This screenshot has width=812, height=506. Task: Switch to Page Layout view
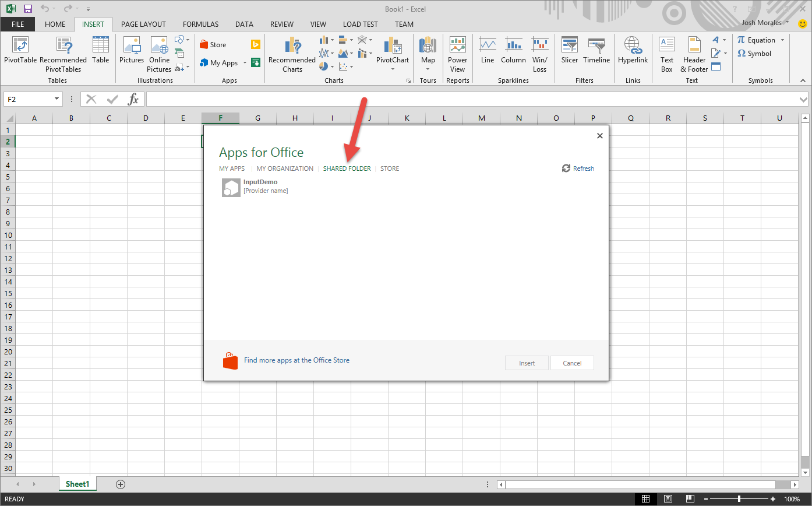(668, 499)
